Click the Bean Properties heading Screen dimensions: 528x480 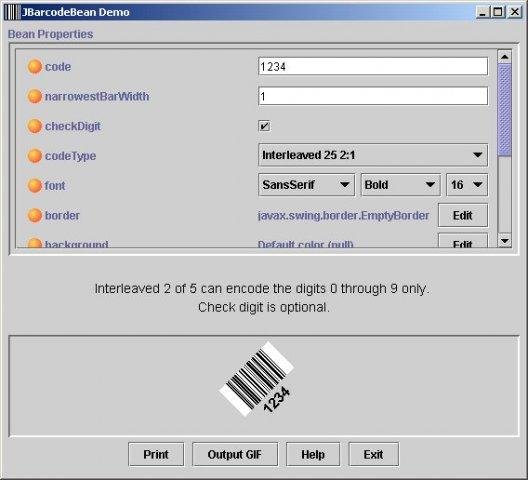51,34
